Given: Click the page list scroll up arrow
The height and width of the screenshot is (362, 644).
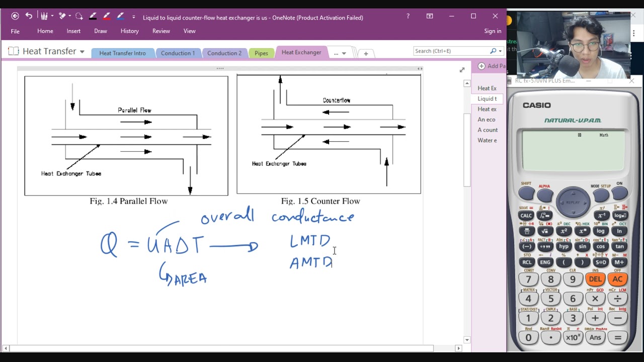Looking at the screenshot, I should (x=467, y=83).
